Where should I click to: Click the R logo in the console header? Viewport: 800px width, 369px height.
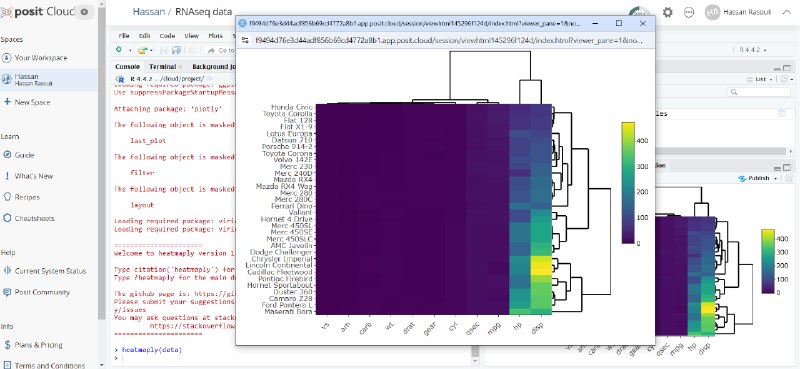pos(120,79)
